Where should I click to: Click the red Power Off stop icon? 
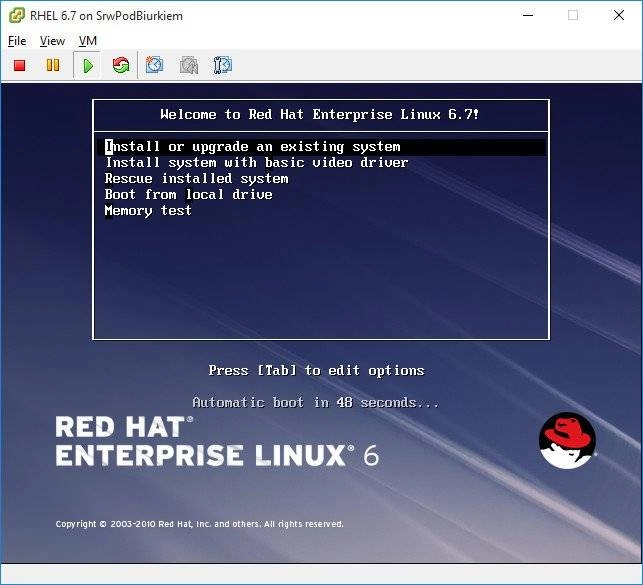tap(20, 65)
